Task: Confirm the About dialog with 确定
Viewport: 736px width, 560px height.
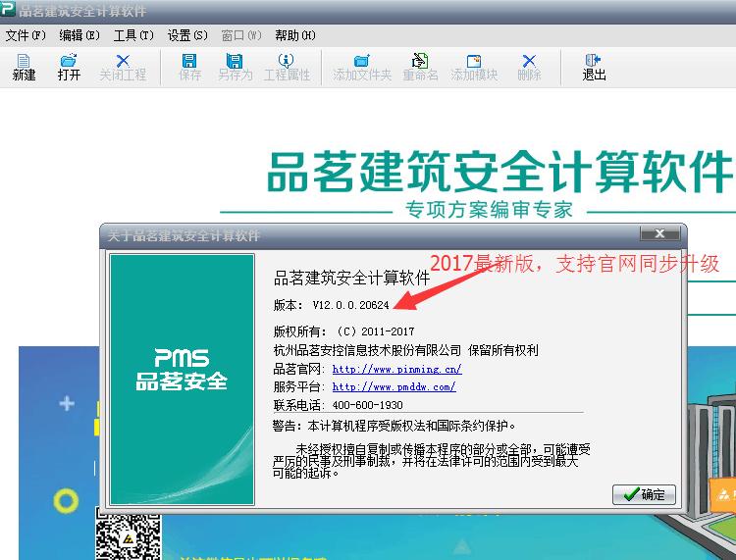Action: pos(644,494)
